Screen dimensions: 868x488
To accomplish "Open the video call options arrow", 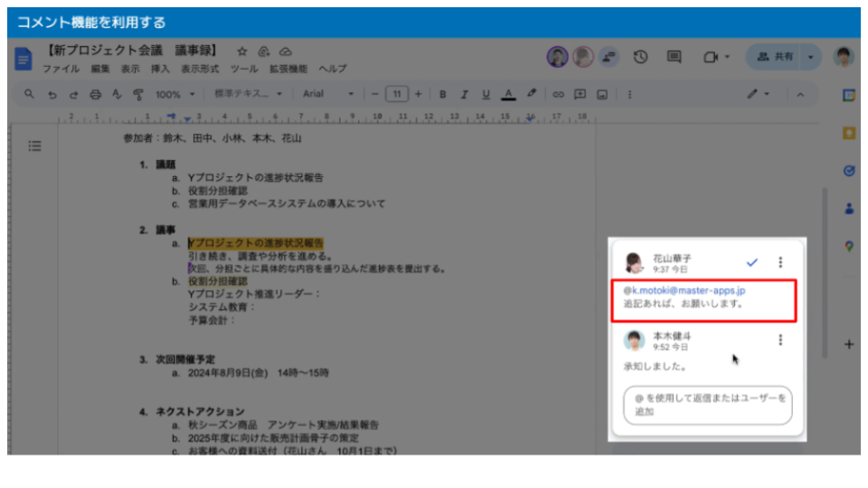I will (727, 56).
